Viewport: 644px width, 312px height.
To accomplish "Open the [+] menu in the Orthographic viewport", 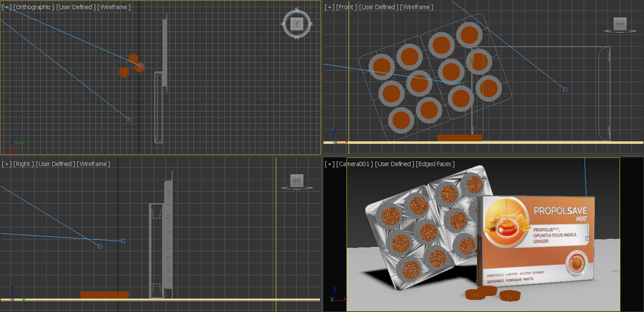I will 6,7.
